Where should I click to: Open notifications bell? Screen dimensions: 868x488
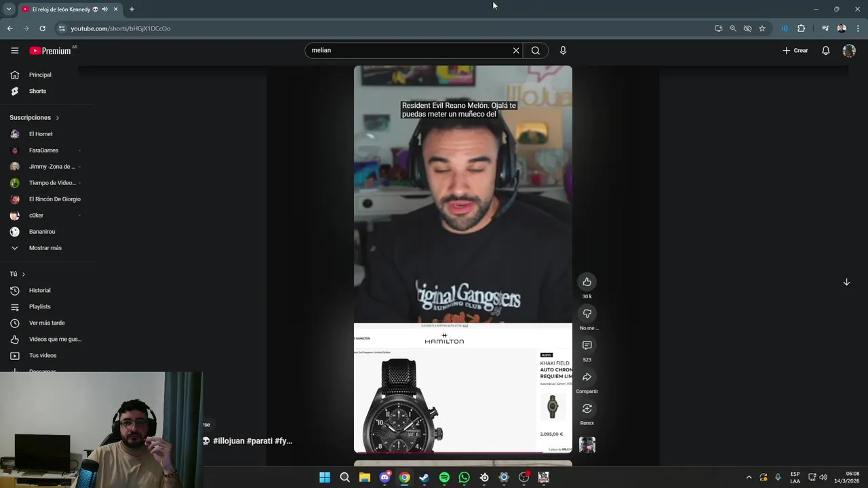[826, 50]
